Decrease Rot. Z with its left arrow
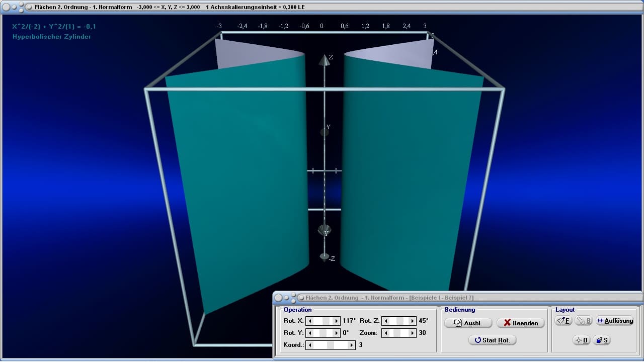This screenshot has height=362, width=644. point(386,321)
